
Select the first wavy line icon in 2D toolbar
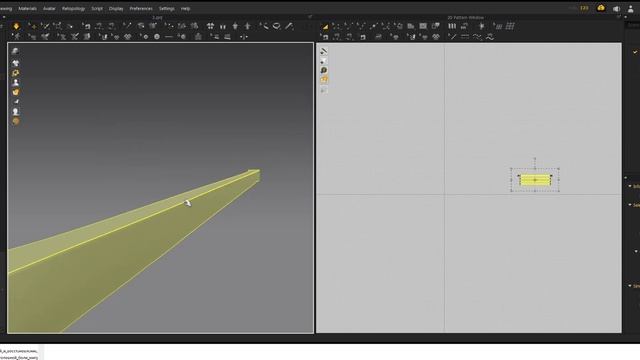click(x=477, y=37)
